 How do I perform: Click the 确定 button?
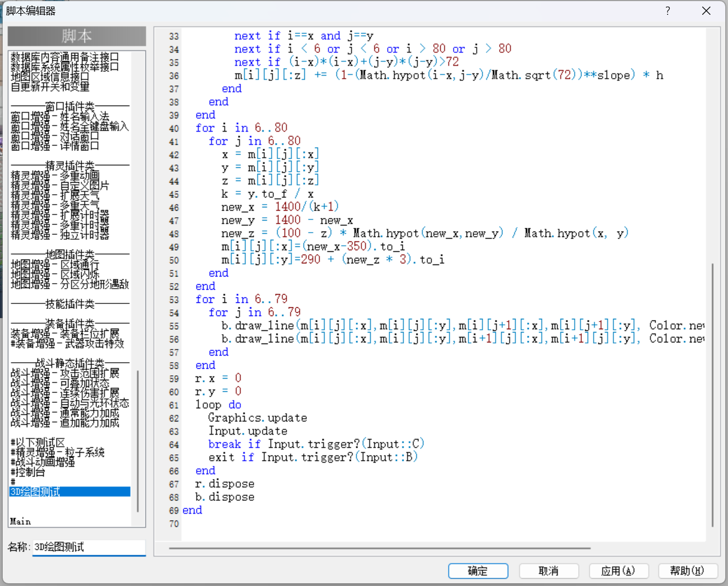(478, 571)
